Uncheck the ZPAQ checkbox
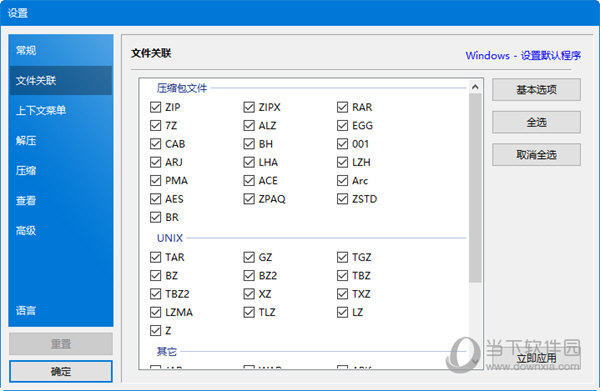Image resolution: width=600 pixels, height=391 pixels. click(249, 199)
